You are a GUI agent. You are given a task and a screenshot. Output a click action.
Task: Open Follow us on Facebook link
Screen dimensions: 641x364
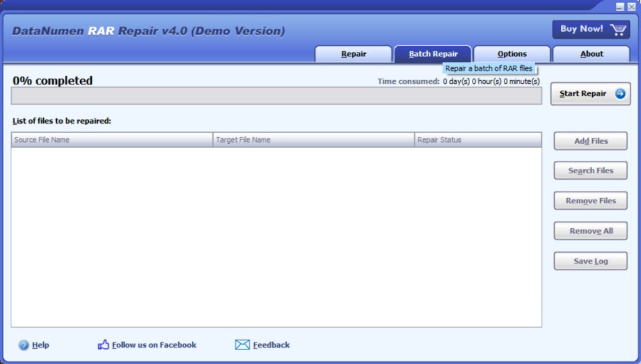pyautogui.click(x=154, y=345)
